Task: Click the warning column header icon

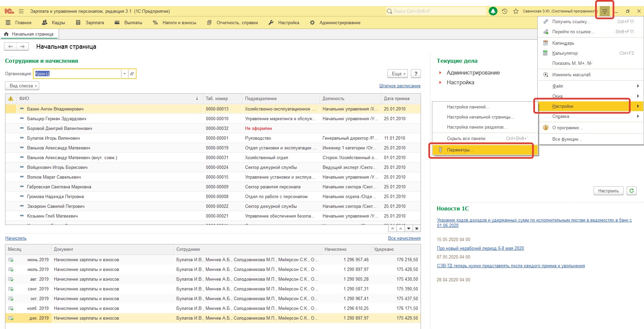Action: pos(11,98)
